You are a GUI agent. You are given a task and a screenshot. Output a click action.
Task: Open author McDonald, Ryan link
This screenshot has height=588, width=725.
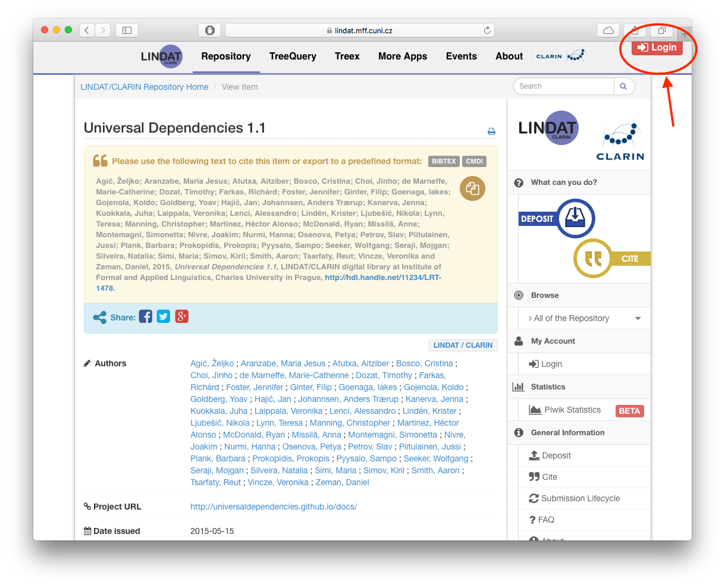tap(254, 435)
